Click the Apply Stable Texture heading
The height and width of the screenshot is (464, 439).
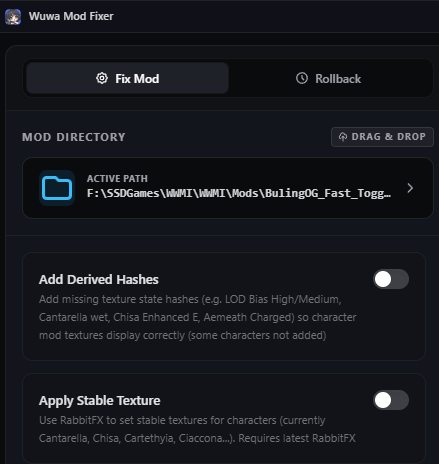coord(100,401)
